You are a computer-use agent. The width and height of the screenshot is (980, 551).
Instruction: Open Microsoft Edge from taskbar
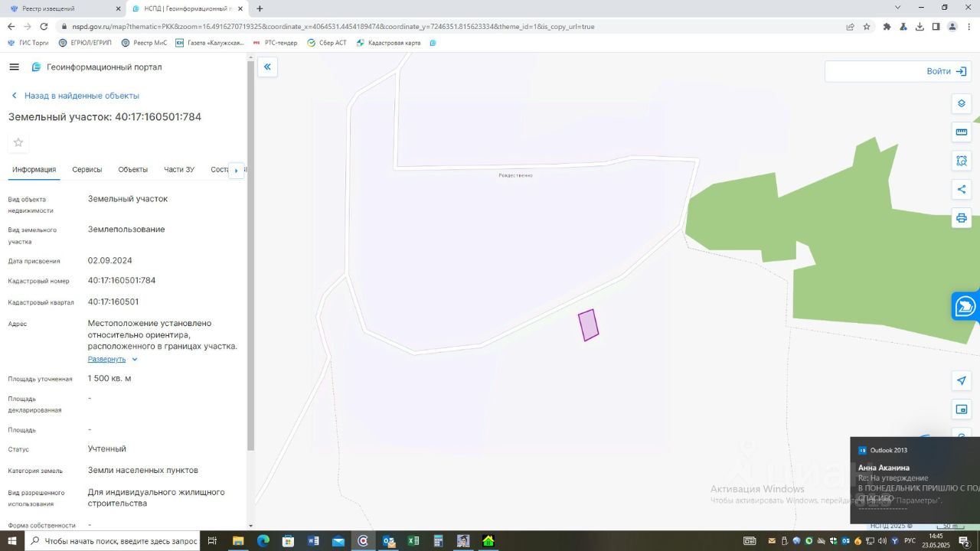tap(263, 541)
